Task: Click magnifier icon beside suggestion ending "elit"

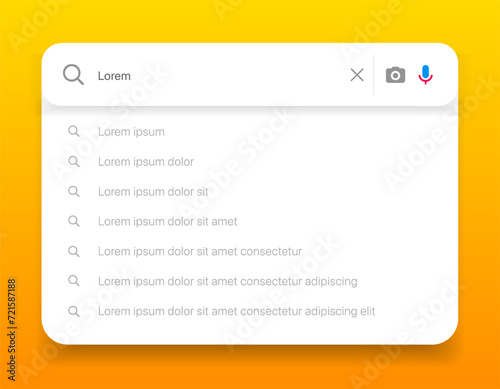Action: (74, 311)
